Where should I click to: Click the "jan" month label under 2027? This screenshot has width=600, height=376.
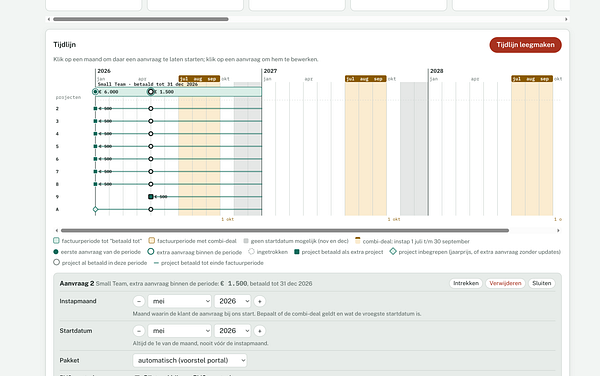[x=267, y=79]
